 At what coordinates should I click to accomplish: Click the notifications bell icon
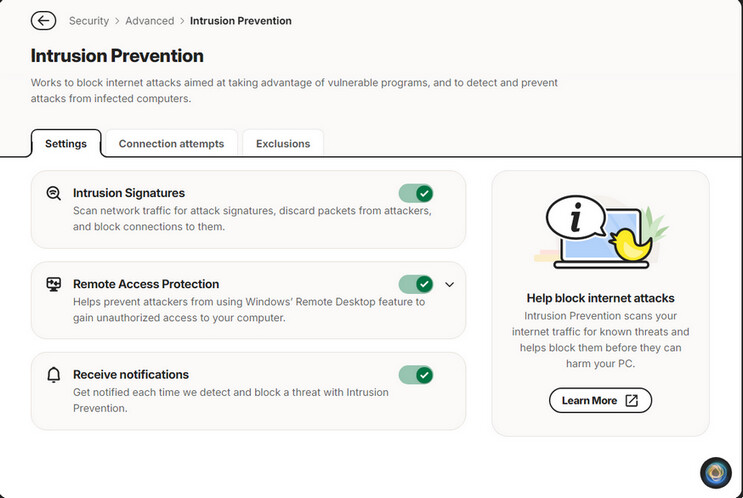54,375
